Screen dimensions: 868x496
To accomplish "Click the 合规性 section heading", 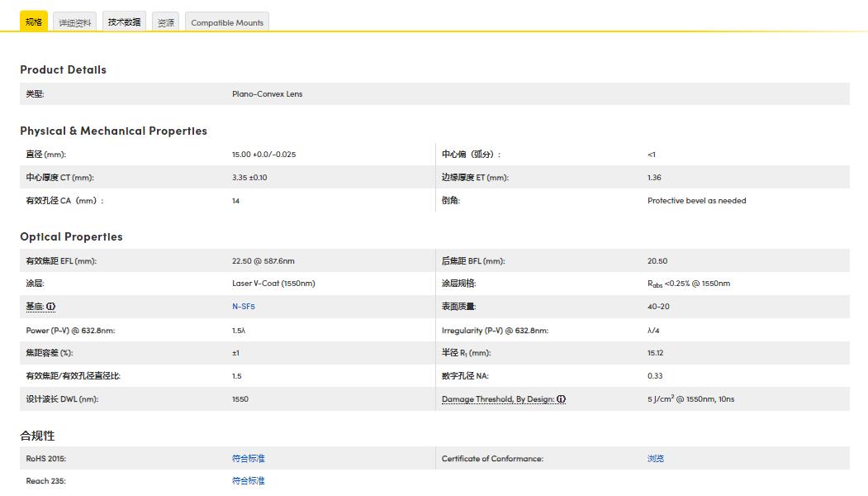I will point(37,435).
